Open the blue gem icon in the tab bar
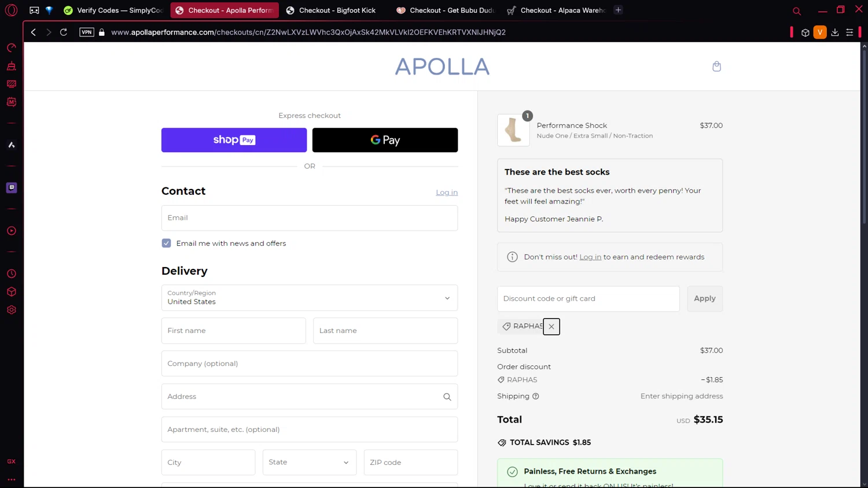868x488 pixels. pos(49,10)
